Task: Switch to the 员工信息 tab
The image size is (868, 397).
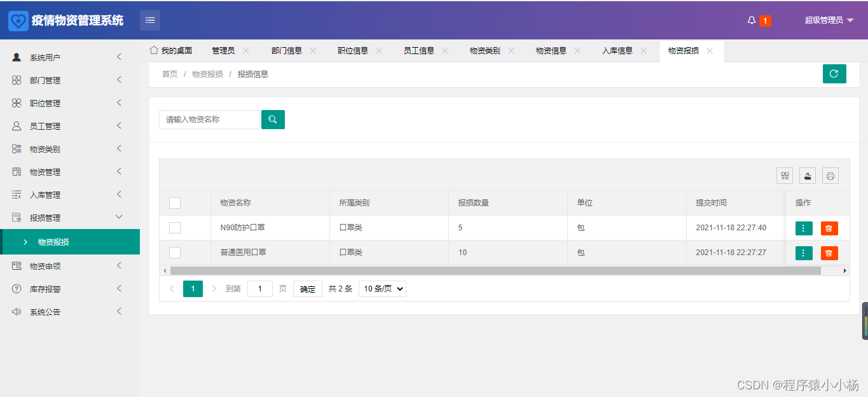Action: pyautogui.click(x=419, y=50)
